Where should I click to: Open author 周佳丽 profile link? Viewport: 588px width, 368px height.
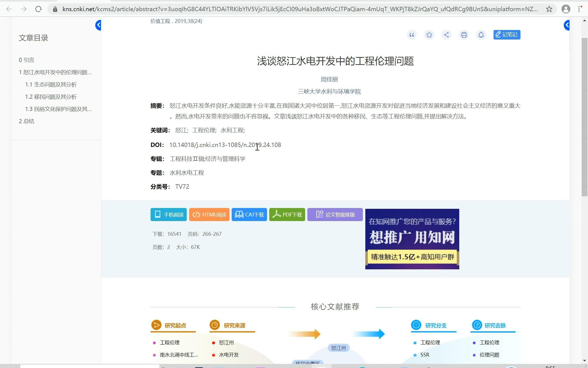(329, 79)
